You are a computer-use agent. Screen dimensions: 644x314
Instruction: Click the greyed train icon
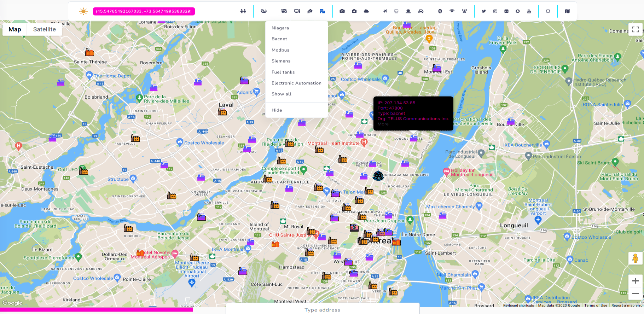pyautogui.click(x=396, y=11)
